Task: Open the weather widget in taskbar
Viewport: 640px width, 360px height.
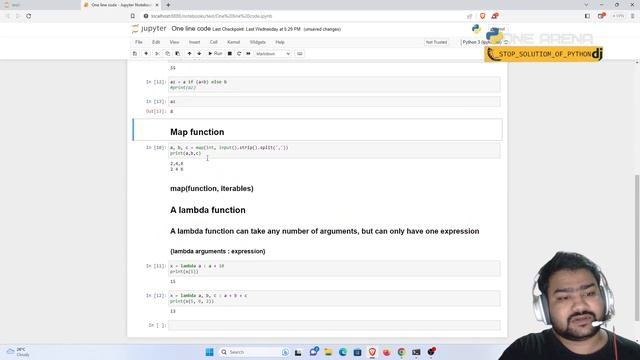Action: 18,352
